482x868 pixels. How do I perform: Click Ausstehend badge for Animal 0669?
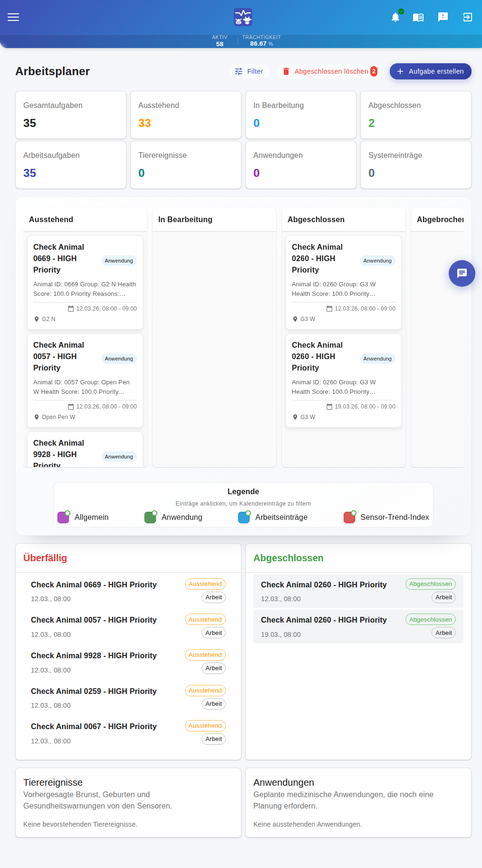[x=205, y=584]
